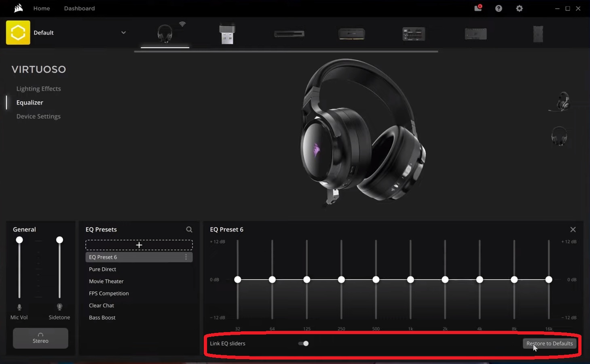Click Restore to Defaults
Screen dimensions: 590x364
549,343
